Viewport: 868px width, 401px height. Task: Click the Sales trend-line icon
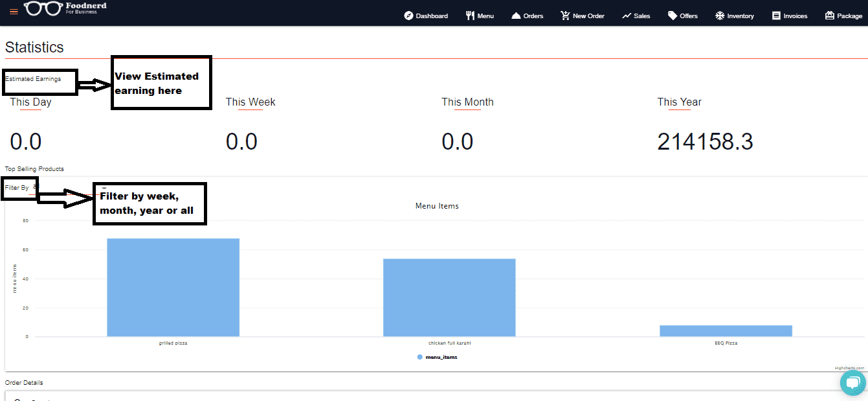click(627, 16)
